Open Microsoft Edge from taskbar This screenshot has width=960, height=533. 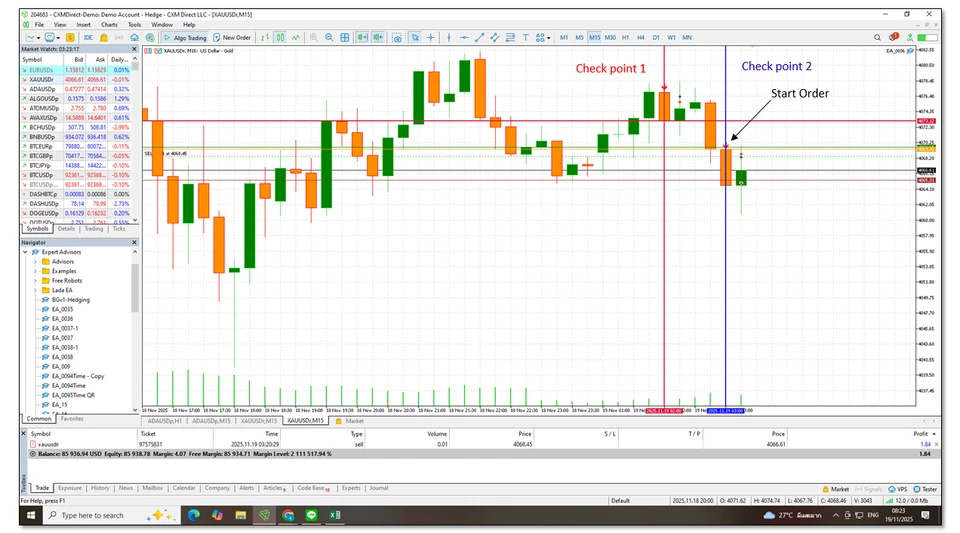point(193,515)
